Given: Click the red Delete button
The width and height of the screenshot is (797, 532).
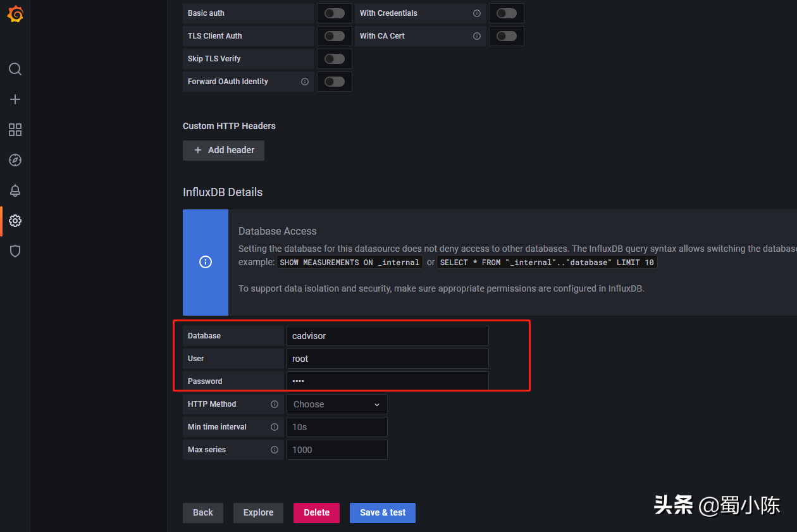Looking at the screenshot, I should [x=317, y=512].
